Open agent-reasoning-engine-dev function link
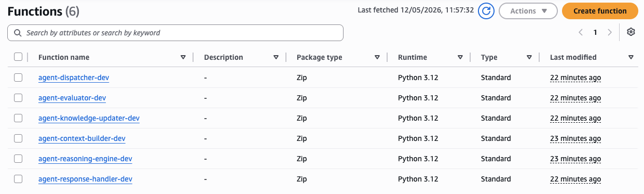The height and width of the screenshot is (194, 644). tap(85, 159)
